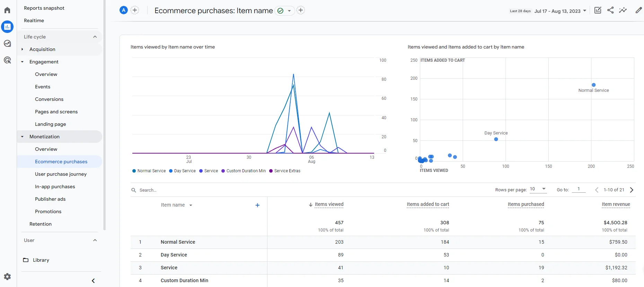Toggle Custom Duration Min legend swatch

[x=223, y=171]
